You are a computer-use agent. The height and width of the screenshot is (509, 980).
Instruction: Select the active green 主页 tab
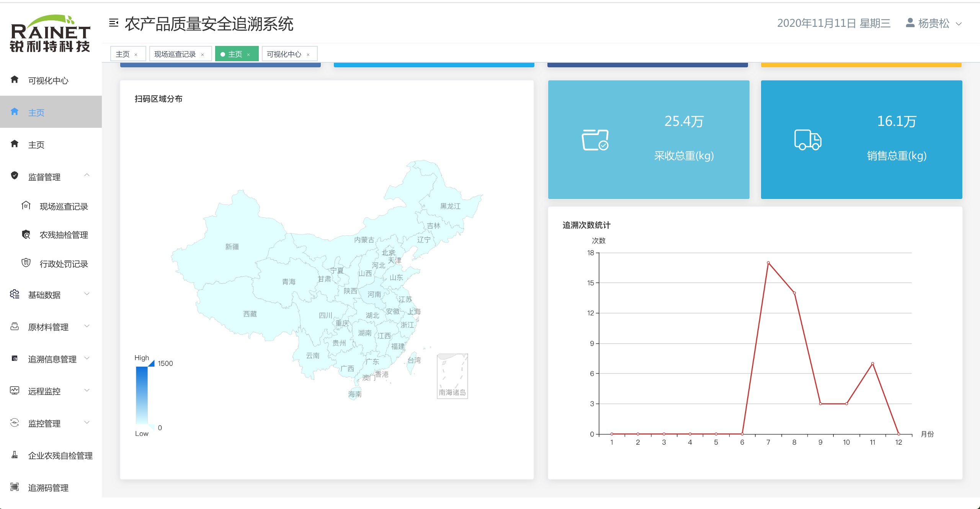pyautogui.click(x=237, y=54)
